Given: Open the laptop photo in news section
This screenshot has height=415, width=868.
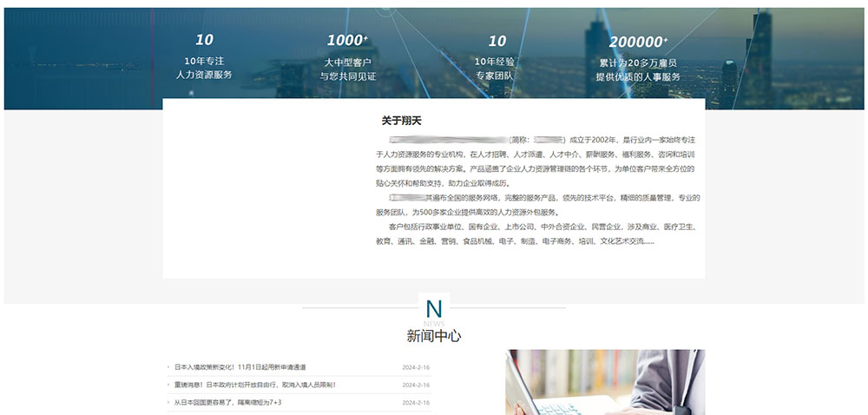Looking at the screenshot, I should (x=605, y=382).
